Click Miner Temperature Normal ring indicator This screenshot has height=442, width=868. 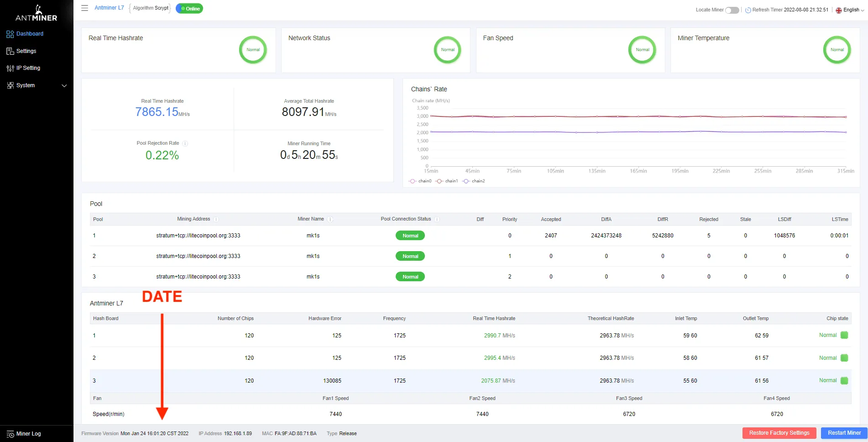tap(837, 50)
